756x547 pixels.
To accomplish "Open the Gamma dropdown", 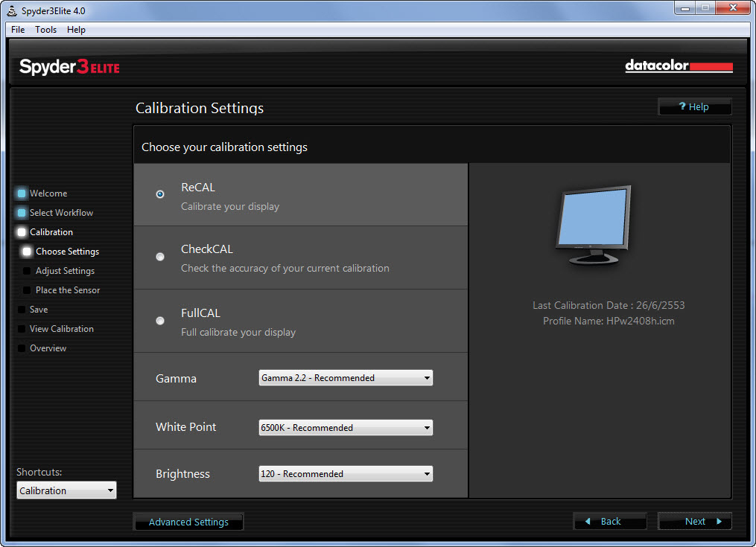I will click(345, 378).
